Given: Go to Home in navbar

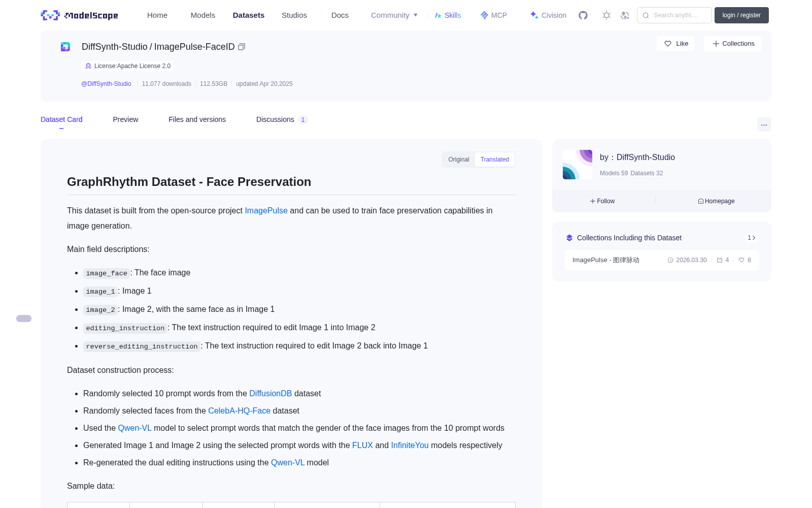Looking at the screenshot, I should (x=157, y=15).
